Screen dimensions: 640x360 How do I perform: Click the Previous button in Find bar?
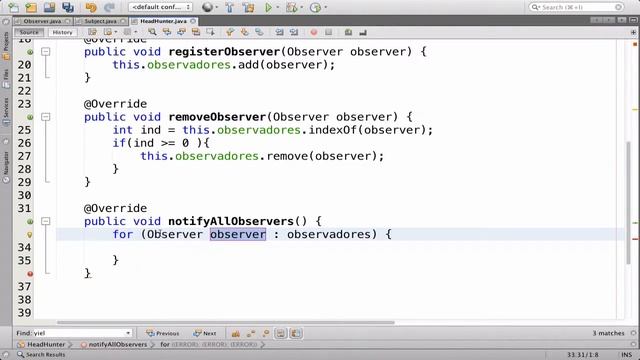[162, 333]
